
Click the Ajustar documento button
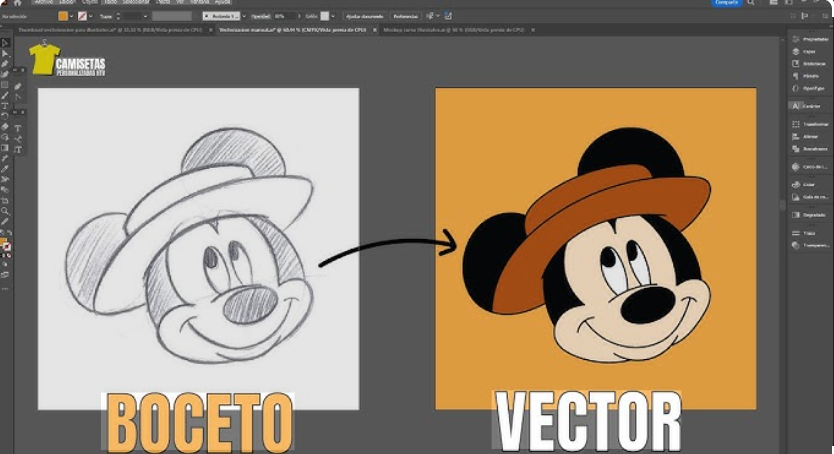click(365, 16)
